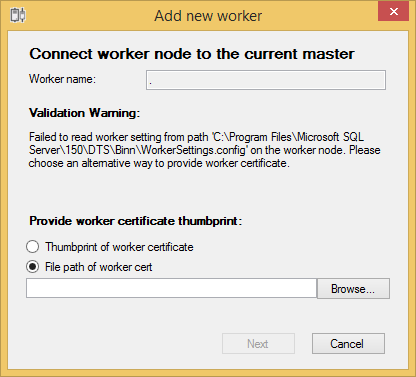Screen dimensions: 416x377
Task: Click the Connect worker node heading
Action: [x=192, y=54]
